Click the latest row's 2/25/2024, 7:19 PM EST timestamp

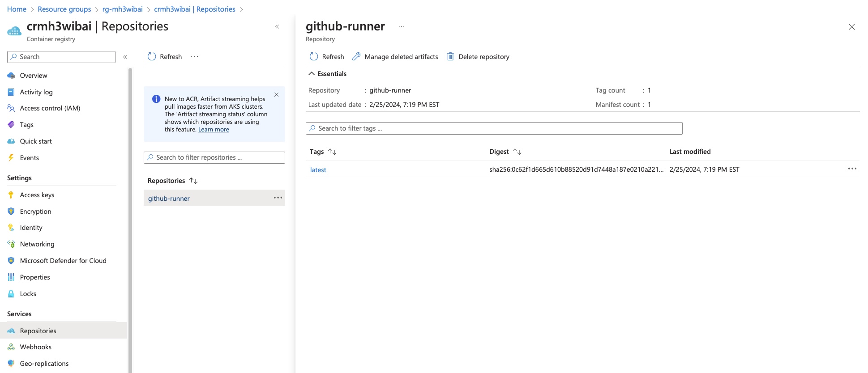[x=705, y=170]
